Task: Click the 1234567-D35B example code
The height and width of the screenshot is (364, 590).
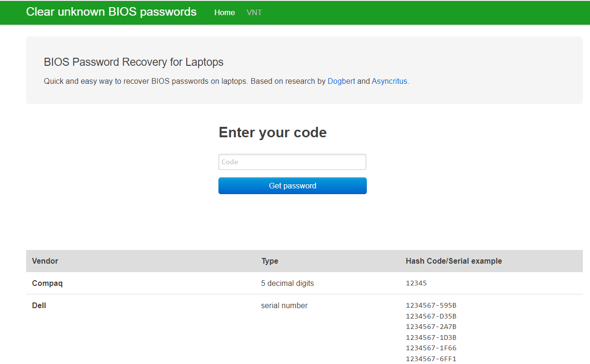Action: (x=431, y=316)
